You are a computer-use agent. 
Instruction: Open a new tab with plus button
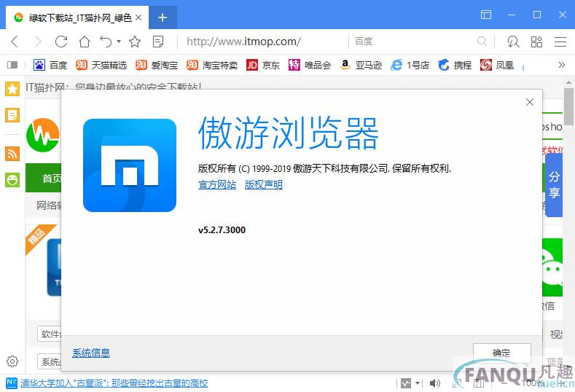(x=163, y=17)
